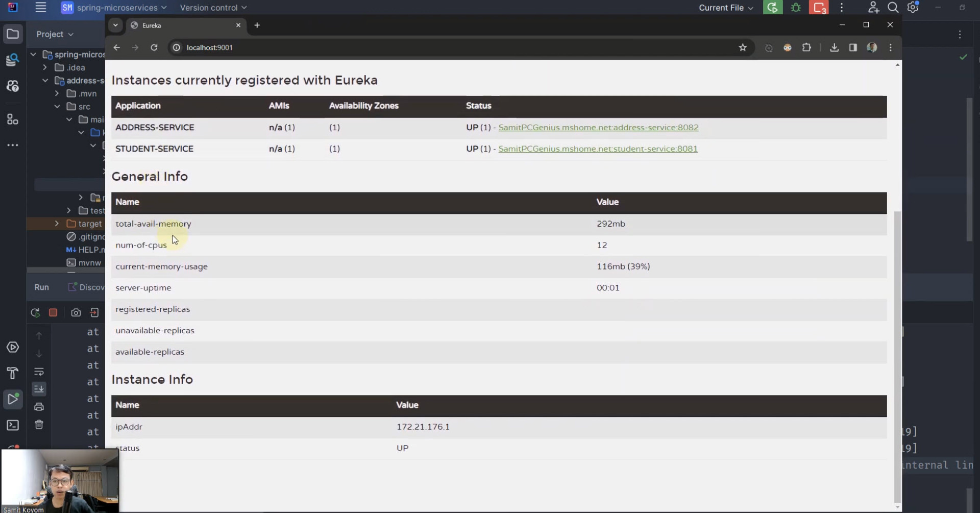Collapse the address-service module

click(45, 81)
